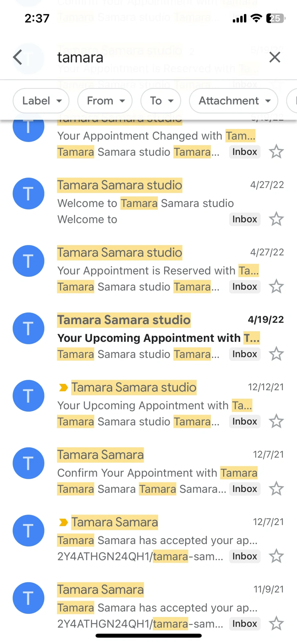Viewport: 297px width, 644px height.
Task: Select avatar of the 'Welcome to Tamara' email
Action: click(x=29, y=194)
